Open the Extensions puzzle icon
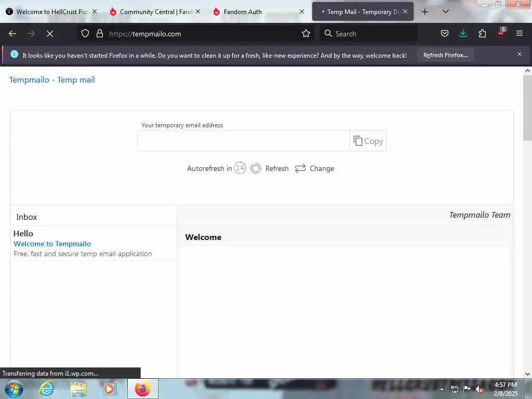Viewport: 532px width, 399px height. point(482,34)
